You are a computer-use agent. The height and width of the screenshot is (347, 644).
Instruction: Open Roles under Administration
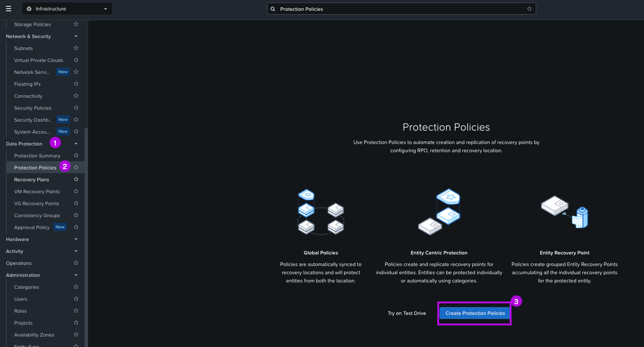tap(21, 311)
